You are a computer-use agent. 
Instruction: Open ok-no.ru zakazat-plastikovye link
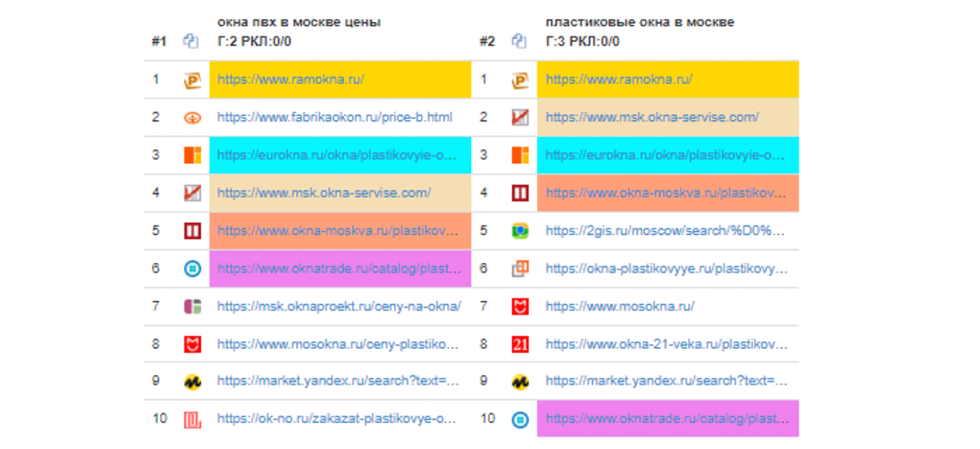(x=337, y=419)
